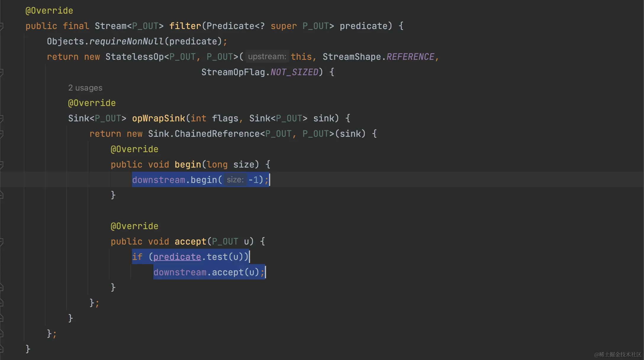
Task: Open the '2 usages' inlay hint
Action: pos(85,88)
